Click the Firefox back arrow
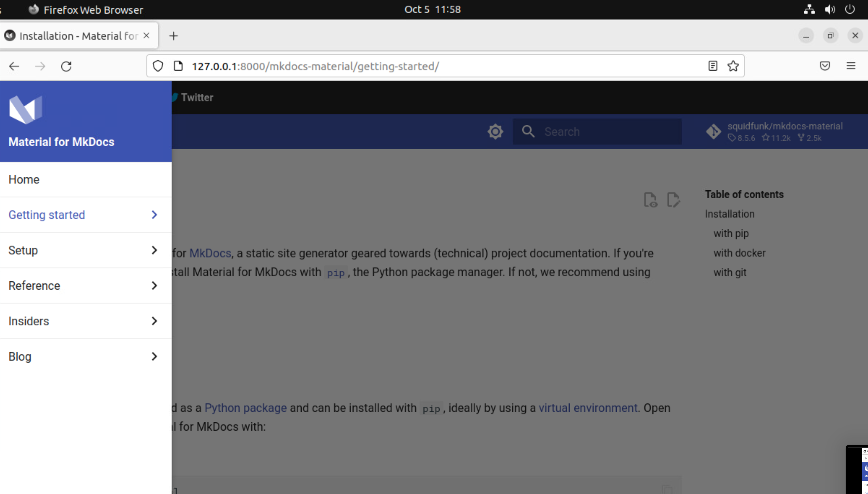This screenshot has width=868, height=494. click(x=14, y=66)
